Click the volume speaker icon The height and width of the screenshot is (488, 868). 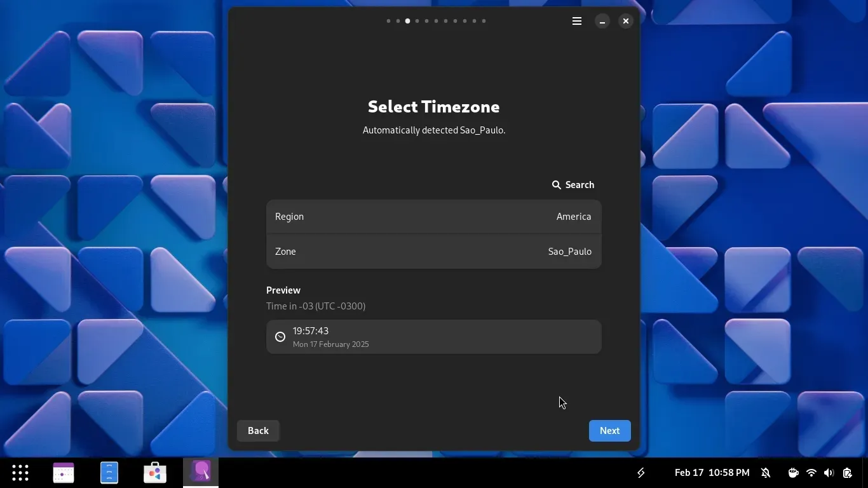pos(829,473)
